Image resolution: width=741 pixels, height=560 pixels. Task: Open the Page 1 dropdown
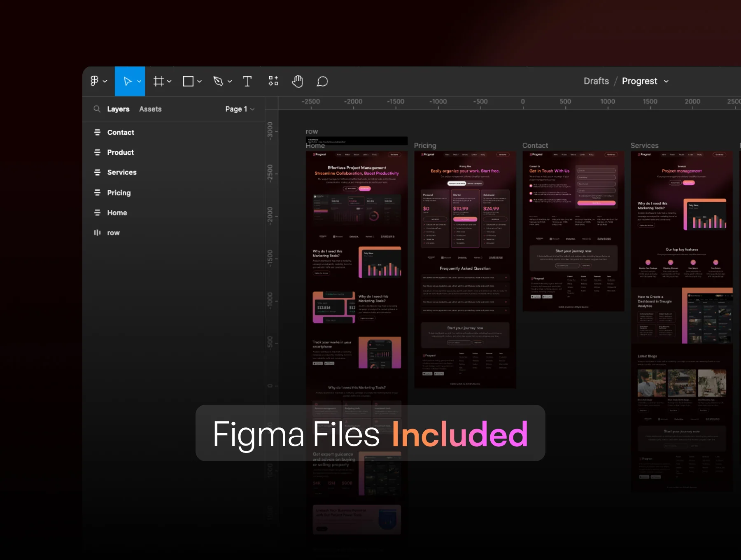click(240, 109)
